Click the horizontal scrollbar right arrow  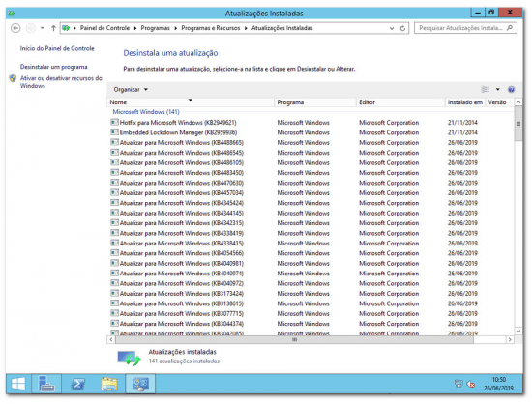tap(510, 339)
